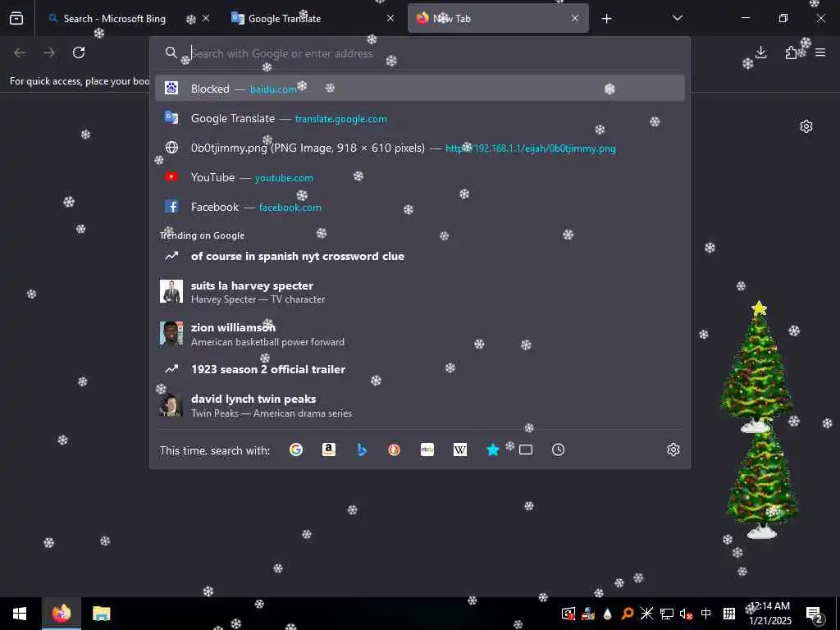Go back one page
This screenshot has height=630, width=840.
pyautogui.click(x=20, y=52)
